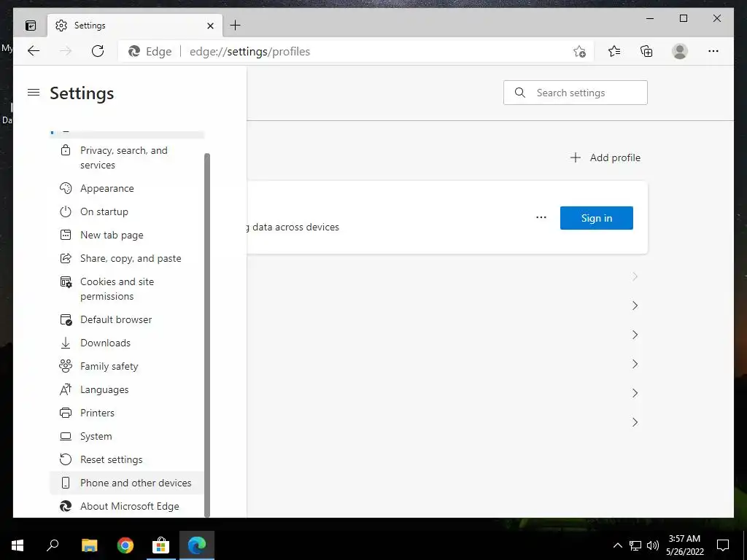Open the Settings and more ellipsis menu
The image size is (747, 560).
(713, 52)
